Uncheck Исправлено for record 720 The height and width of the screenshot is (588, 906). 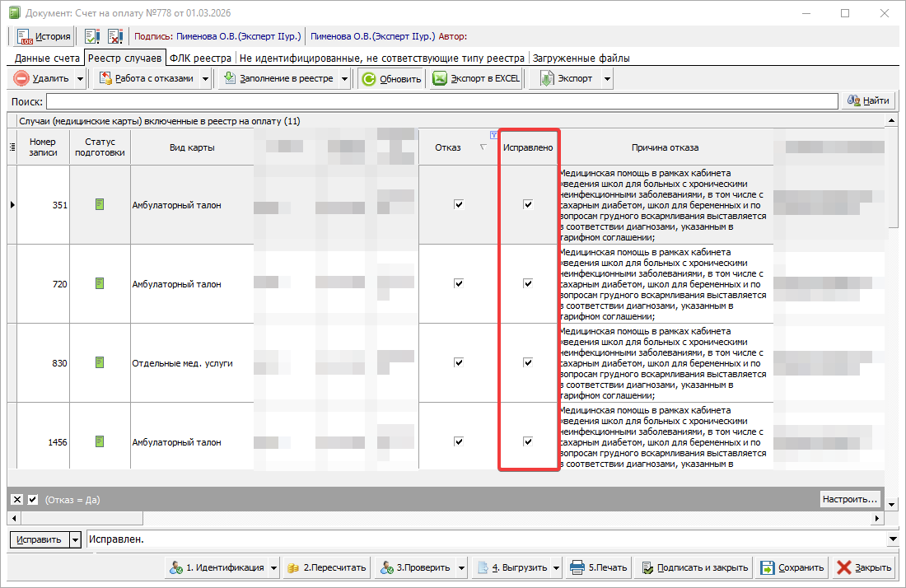tap(528, 283)
